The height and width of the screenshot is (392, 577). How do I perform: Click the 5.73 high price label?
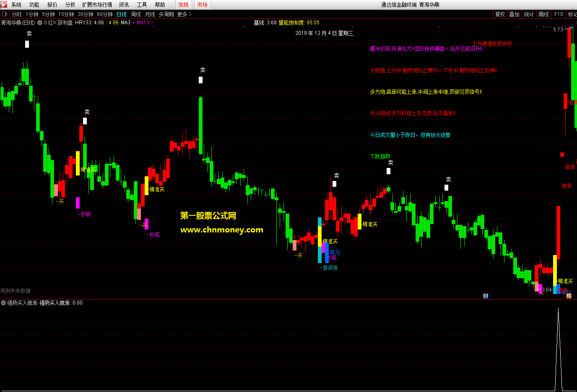click(x=558, y=30)
